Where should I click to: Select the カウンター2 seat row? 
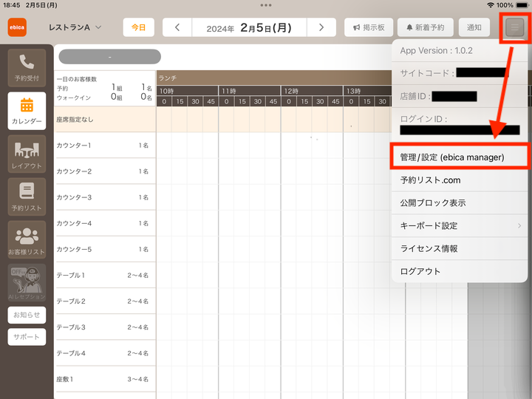(105, 171)
